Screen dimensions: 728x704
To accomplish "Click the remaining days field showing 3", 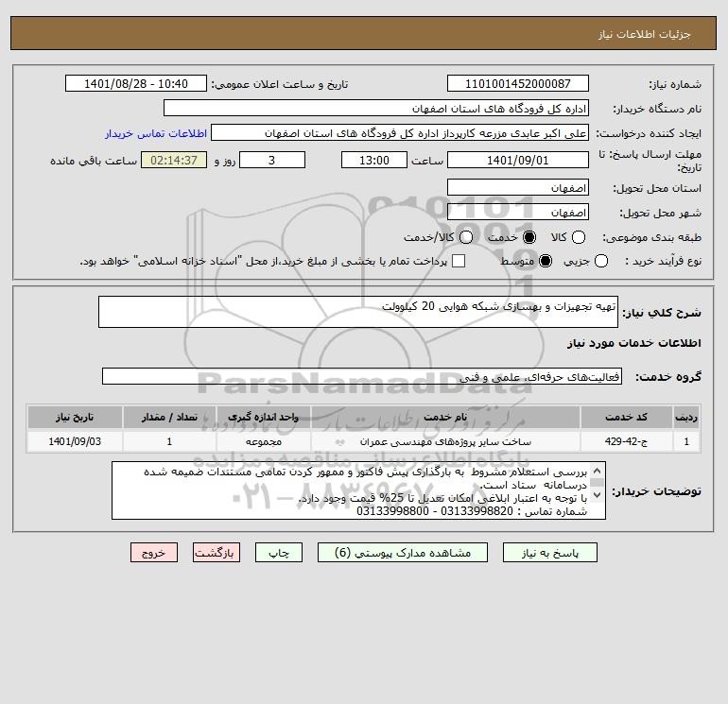I will [272, 160].
